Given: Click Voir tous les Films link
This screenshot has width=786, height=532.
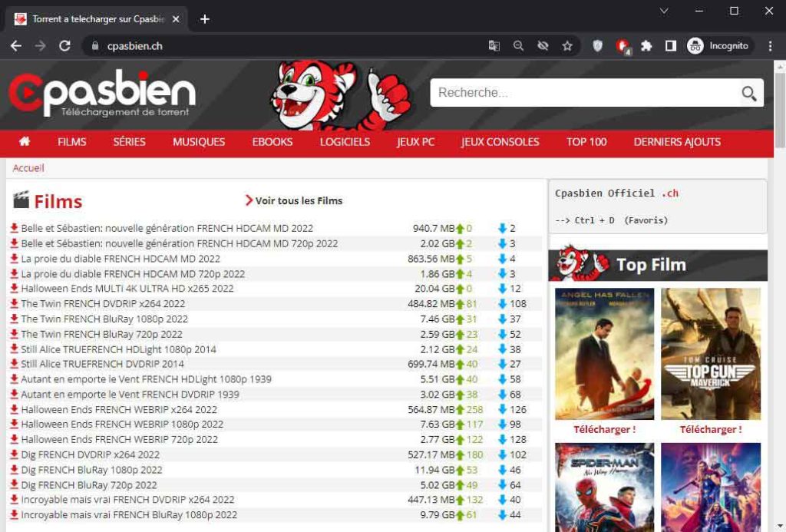Looking at the screenshot, I should pos(298,201).
